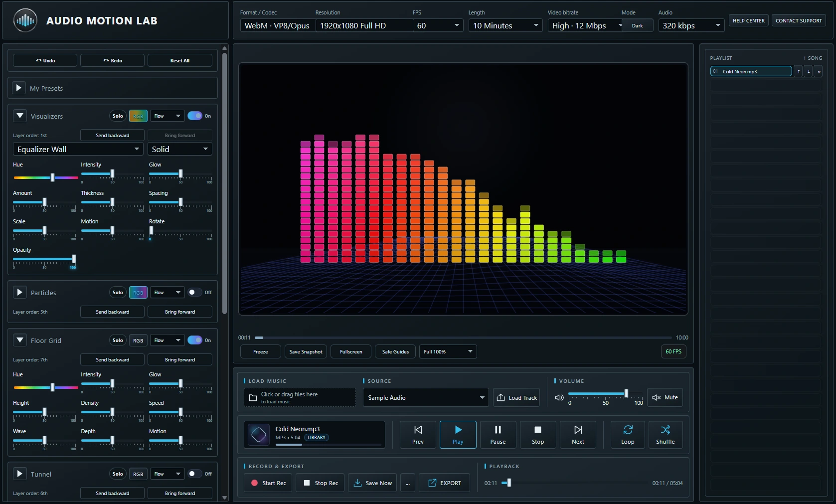Open the Video bitrate dropdown
Screen dimensions: 836x504
click(x=585, y=25)
